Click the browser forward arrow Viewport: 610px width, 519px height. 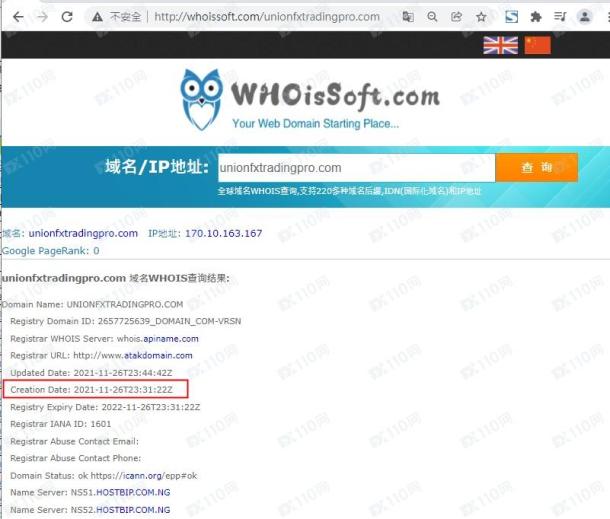tap(42, 17)
